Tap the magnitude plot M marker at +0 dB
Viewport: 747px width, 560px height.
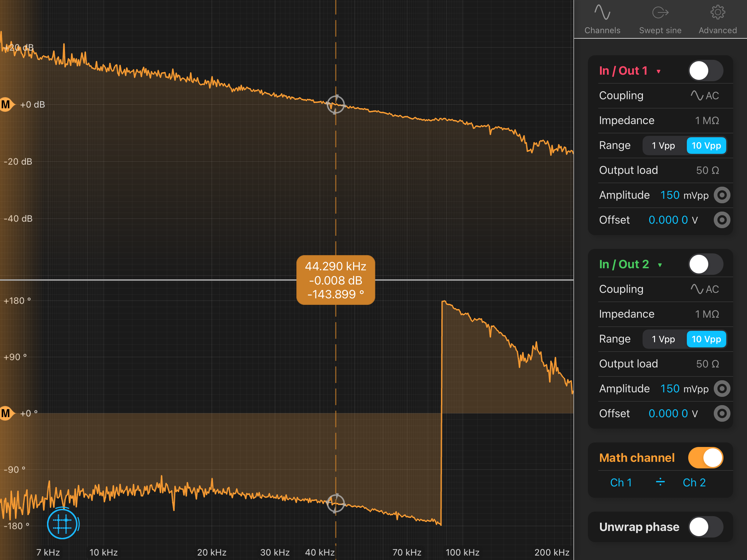click(x=7, y=104)
